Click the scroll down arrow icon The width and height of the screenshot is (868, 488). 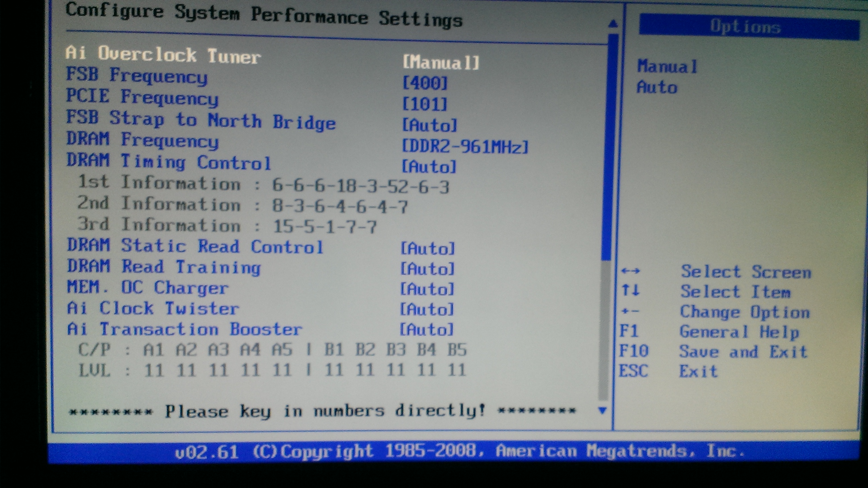(602, 411)
